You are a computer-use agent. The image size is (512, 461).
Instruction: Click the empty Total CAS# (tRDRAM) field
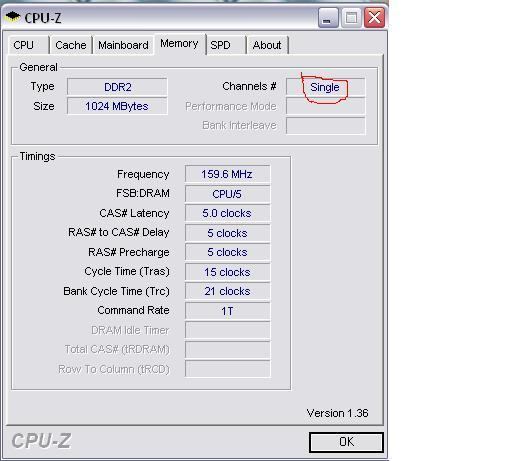click(x=227, y=350)
